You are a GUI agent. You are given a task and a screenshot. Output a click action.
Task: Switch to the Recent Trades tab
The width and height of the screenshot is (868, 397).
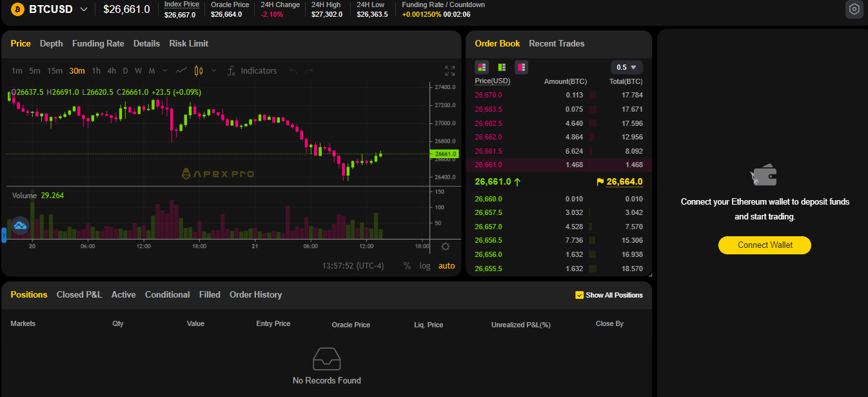point(557,43)
